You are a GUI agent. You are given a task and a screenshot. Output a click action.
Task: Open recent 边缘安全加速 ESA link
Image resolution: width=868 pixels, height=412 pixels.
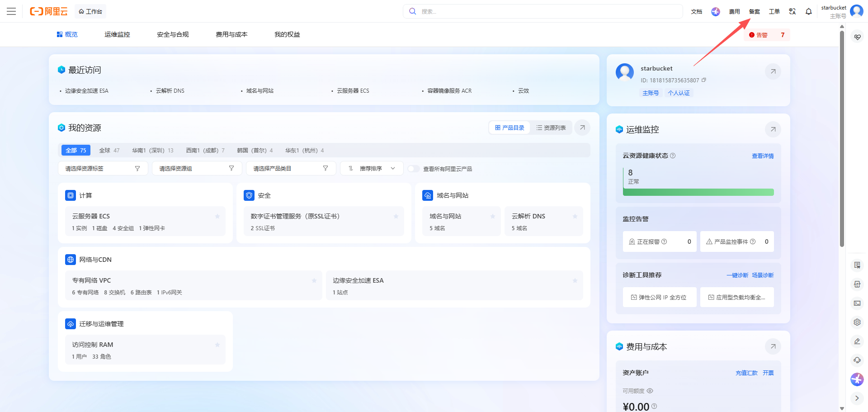pyautogui.click(x=86, y=91)
